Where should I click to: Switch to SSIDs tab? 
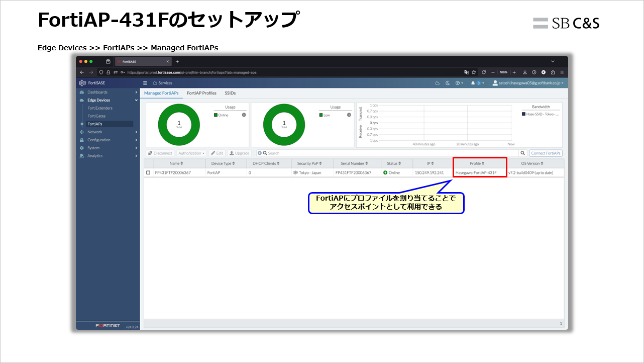(230, 93)
